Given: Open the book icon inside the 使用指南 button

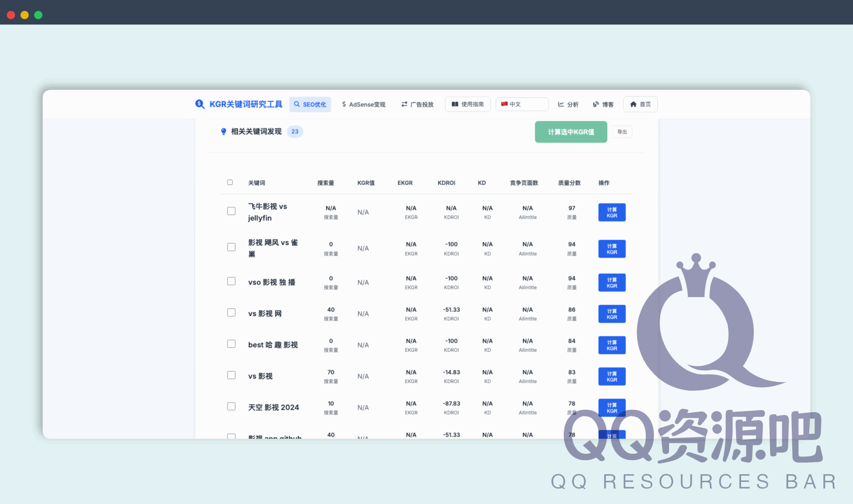Looking at the screenshot, I should click(x=455, y=104).
